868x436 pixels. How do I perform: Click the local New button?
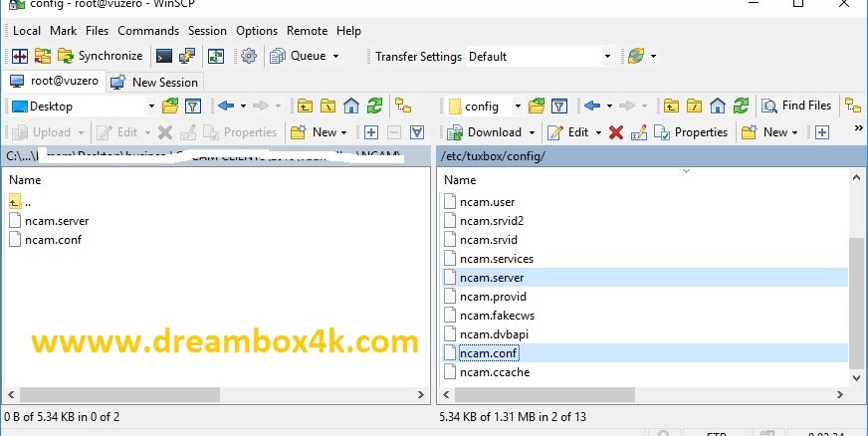313,132
